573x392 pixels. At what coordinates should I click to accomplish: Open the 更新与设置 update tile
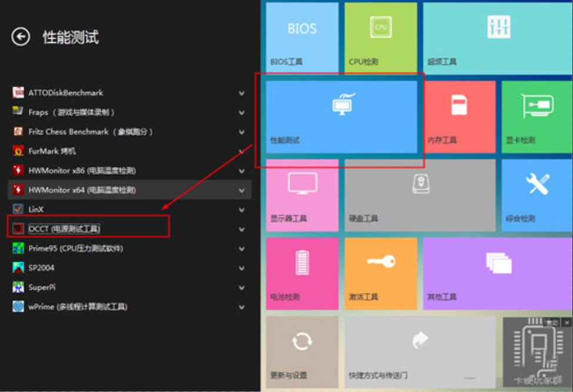[x=302, y=352]
